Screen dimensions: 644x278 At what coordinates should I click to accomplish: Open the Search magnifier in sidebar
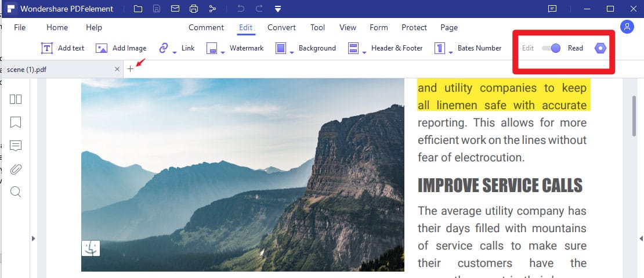(16, 192)
